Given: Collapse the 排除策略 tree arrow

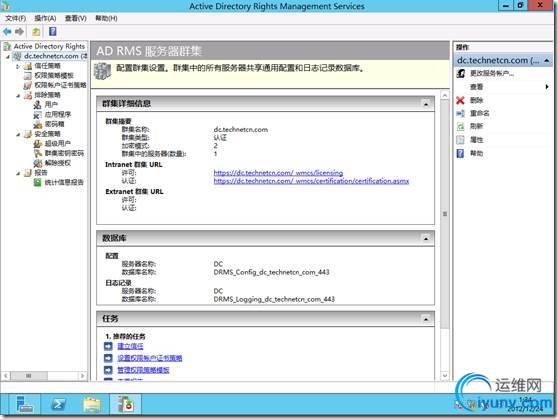Looking at the screenshot, I should click(18, 95).
